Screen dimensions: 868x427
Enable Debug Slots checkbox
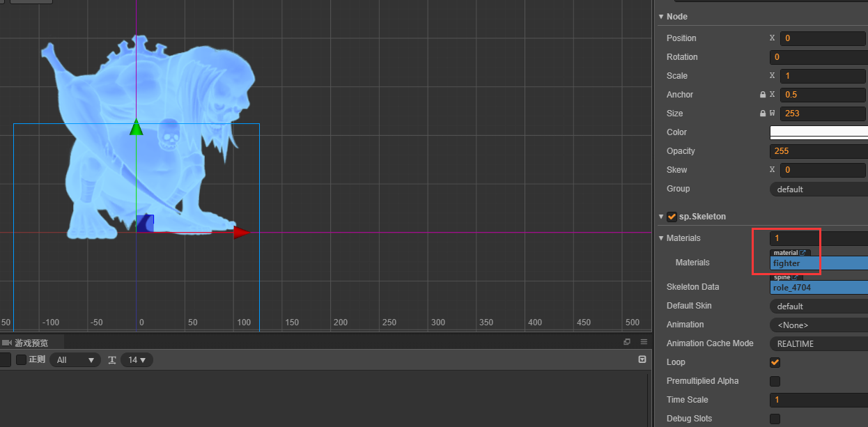[x=775, y=419]
